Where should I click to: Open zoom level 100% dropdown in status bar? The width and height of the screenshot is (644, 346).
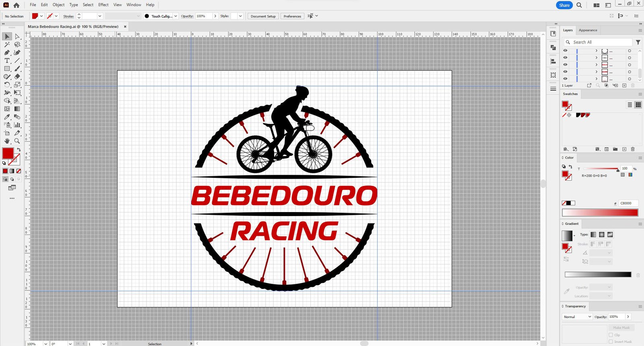(x=45, y=344)
